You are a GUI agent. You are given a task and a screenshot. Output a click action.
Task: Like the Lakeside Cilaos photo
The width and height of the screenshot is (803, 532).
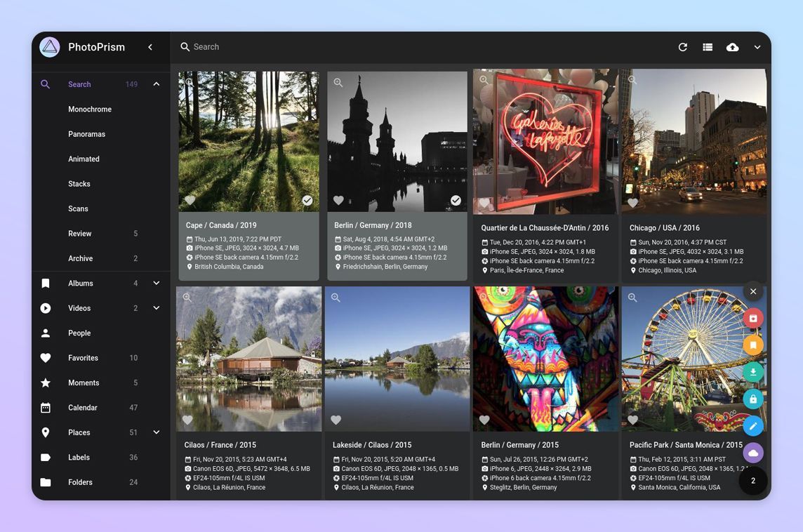[x=336, y=420]
